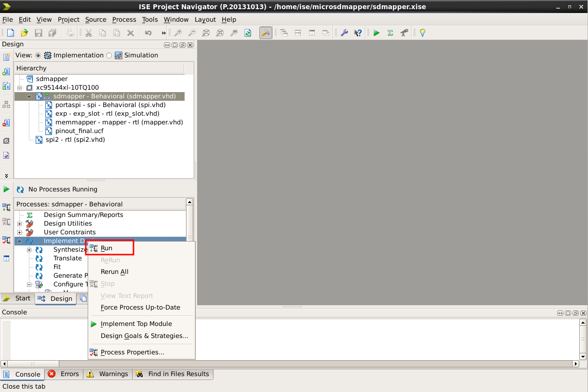Click the green Implement Top Module toolbar icon
Image resolution: width=588 pixels, height=392 pixels.
tap(376, 33)
